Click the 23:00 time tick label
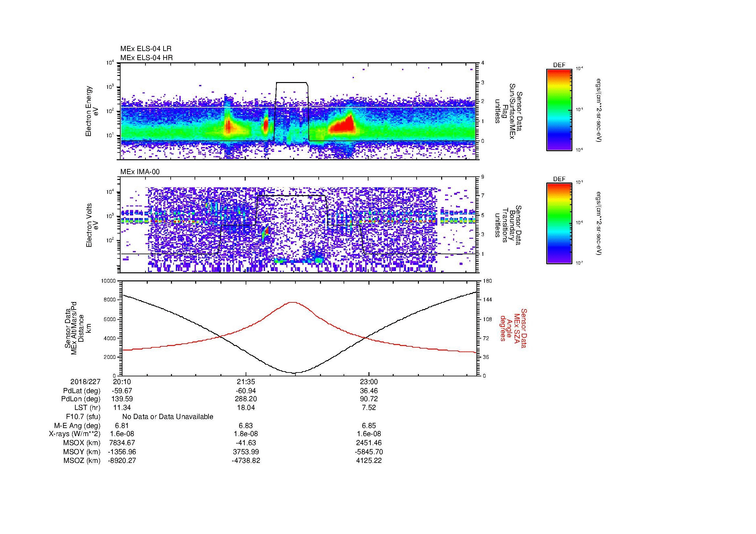The width and height of the screenshot is (756, 534). [369, 382]
